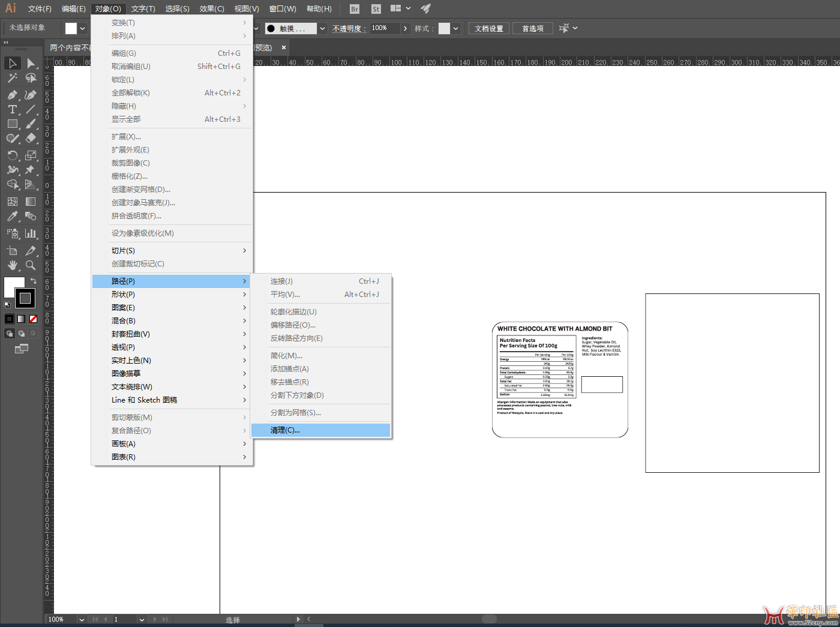The width and height of the screenshot is (840, 627).
Task: Select the Column Graph tool
Action: coord(31,233)
